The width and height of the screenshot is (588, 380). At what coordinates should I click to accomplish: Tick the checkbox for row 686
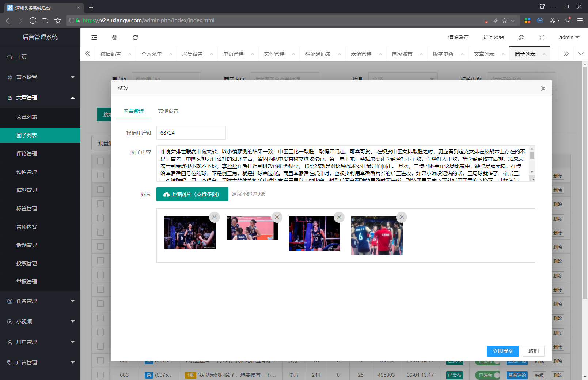(100, 375)
